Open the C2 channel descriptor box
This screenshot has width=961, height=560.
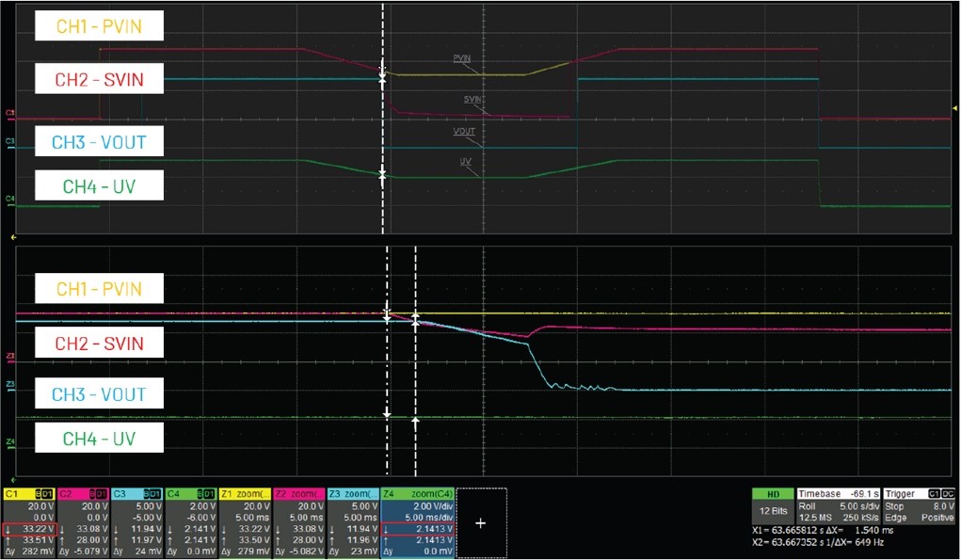click(x=82, y=493)
